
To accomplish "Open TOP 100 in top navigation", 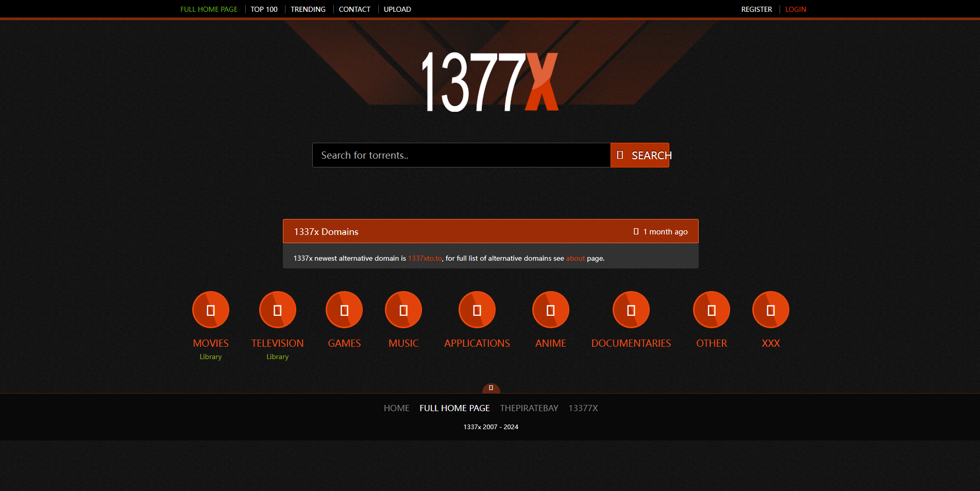I will 264,9.
